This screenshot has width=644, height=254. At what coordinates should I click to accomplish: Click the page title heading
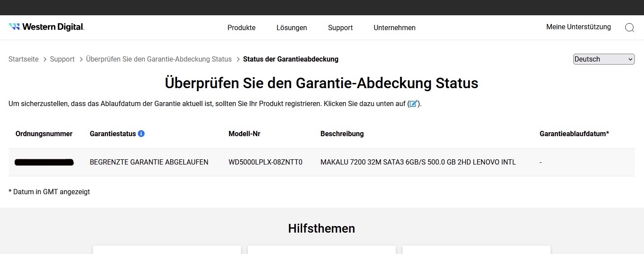[x=321, y=83]
